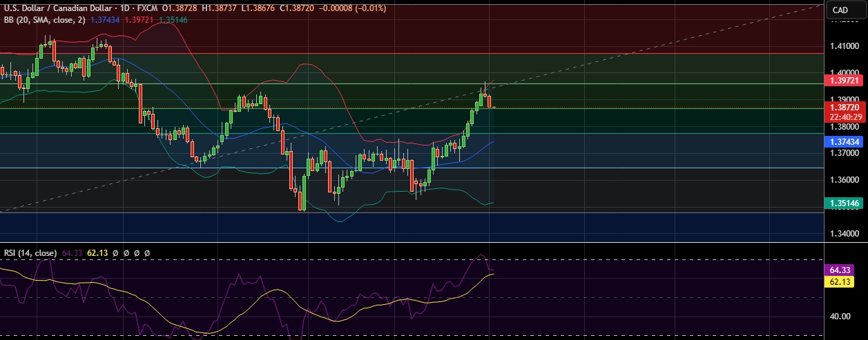868x340 pixels.
Task: Click the open value O1.38728 in header
Action: (180, 8)
